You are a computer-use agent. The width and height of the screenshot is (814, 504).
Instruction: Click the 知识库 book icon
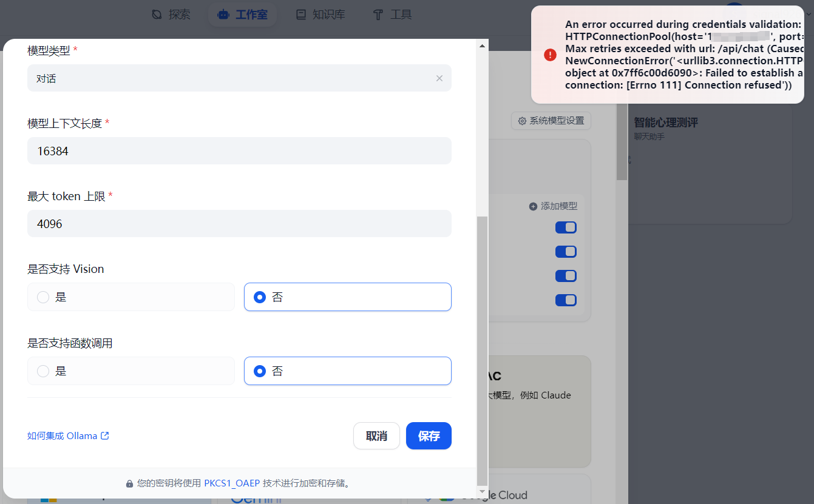click(300, 15)
